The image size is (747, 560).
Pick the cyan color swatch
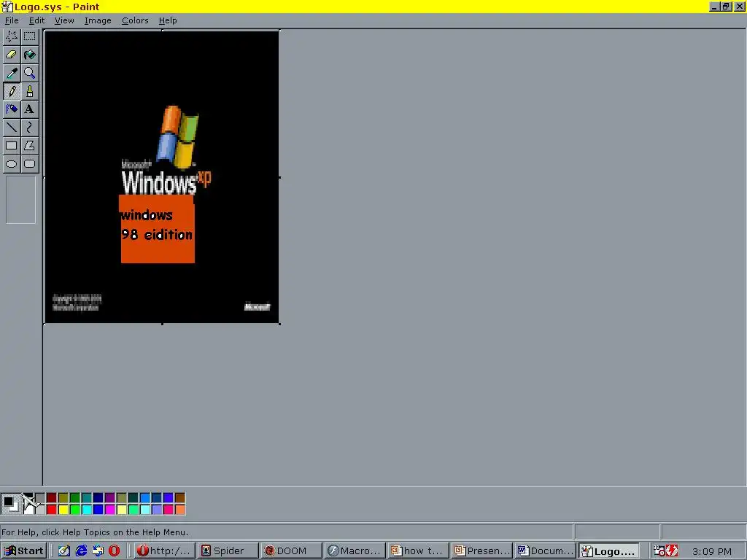[x=87, y=510]
